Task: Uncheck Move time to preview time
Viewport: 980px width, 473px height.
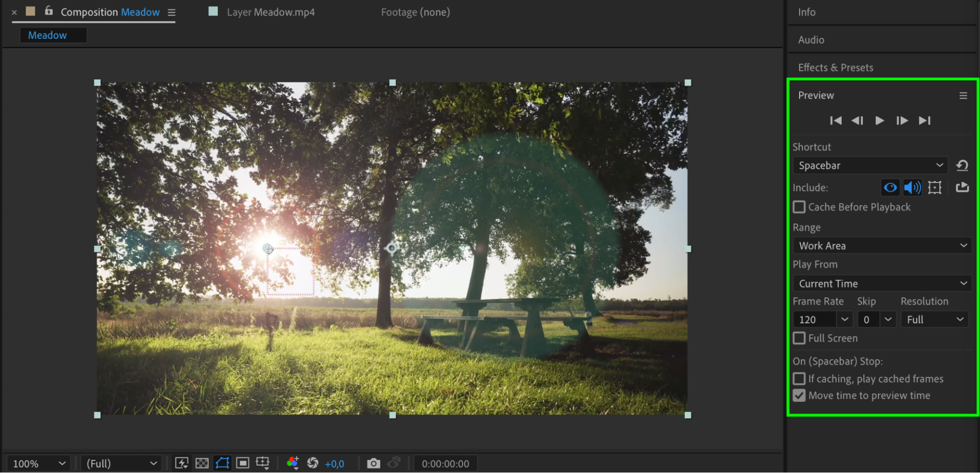Action: [x=799, y=395]
